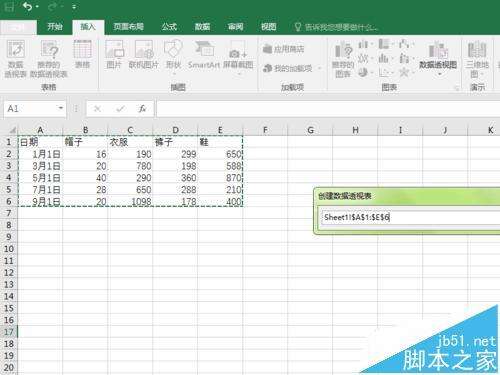
Task: Open the Shapes (形状) gallery
Action: tap(173, 56)
